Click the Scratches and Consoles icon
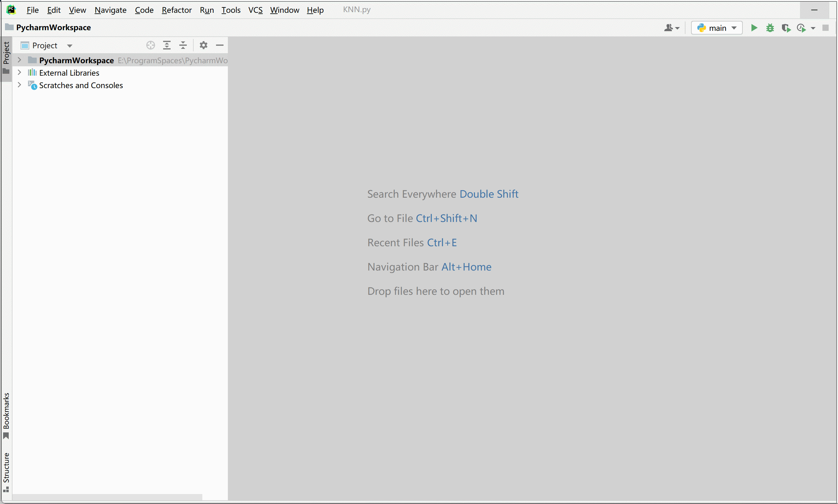Image resolution: width=838 pixels, height=504 pixels. (x=33, y=85)
